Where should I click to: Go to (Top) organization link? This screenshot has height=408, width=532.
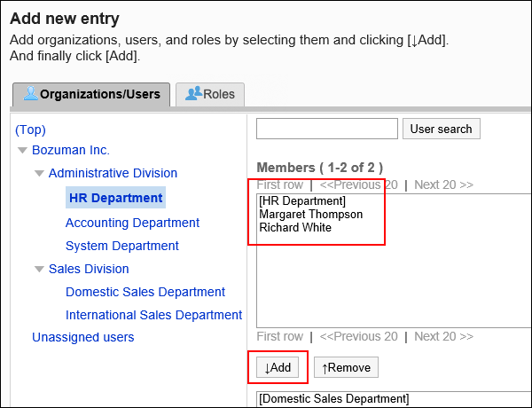30,129
